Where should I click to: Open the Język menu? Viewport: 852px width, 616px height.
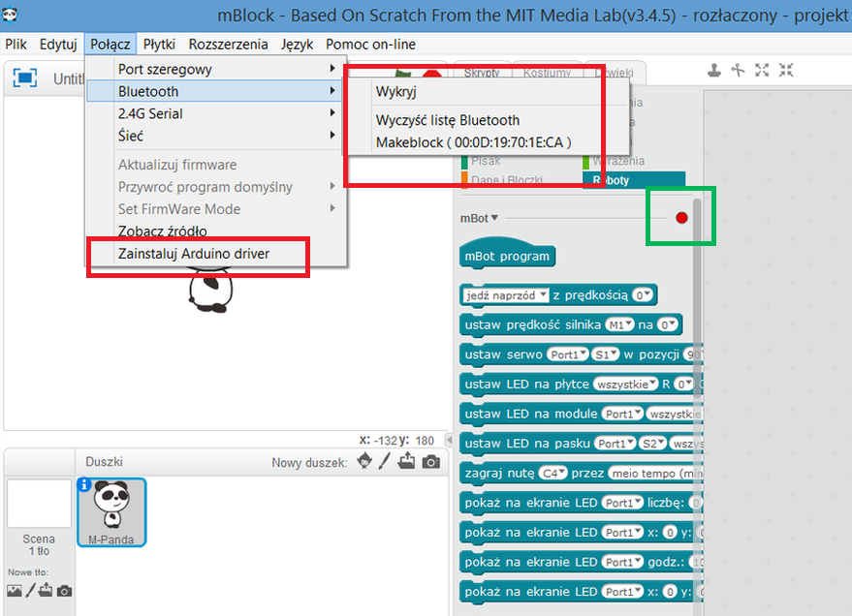coord(298,45)
